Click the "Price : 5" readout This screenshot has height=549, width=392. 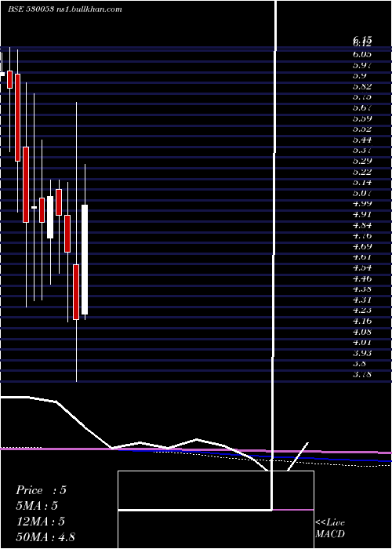41,490
